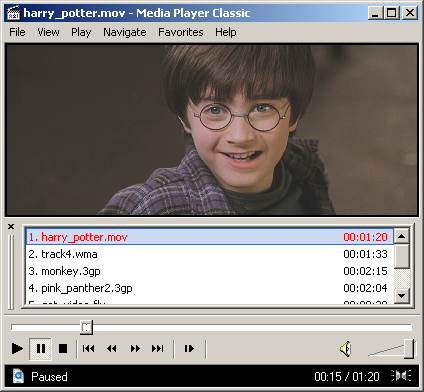Open the File menu
The width and height of the screenshot is (424, 392).
click(17, 32)
